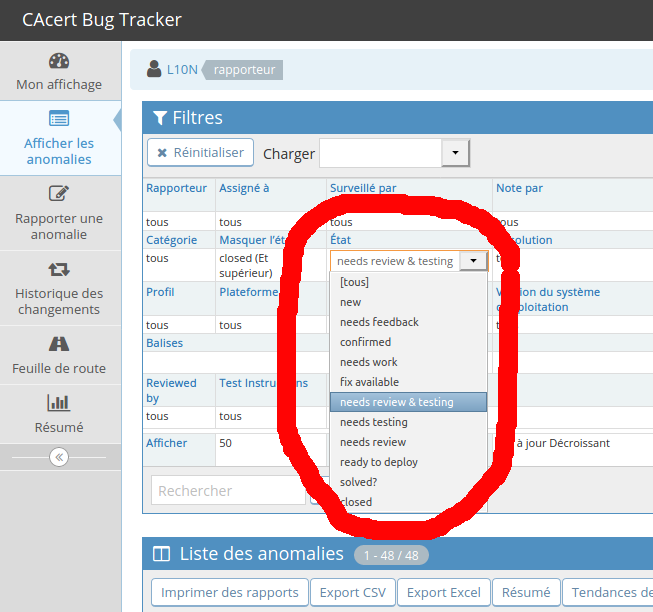The image size is (653, 612).
Task: Expand the Charger filter dropdown
Action: 455,153
